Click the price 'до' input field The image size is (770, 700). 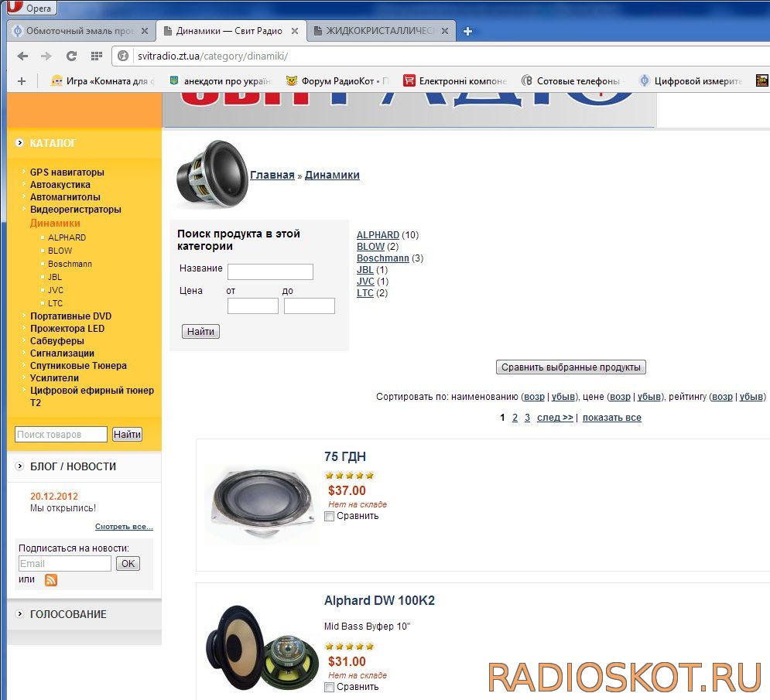pos(310,306)
